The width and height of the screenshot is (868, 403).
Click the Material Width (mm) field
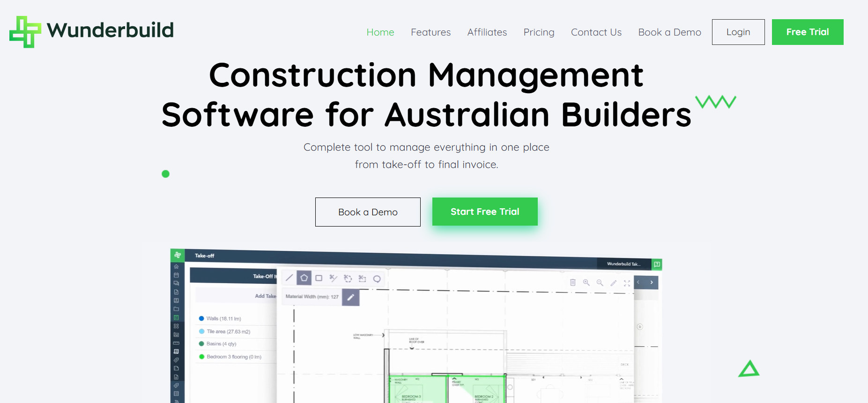pyautogui.click(x=312, y=297)
